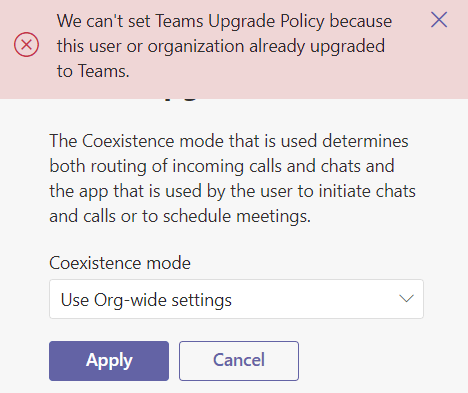The image size is (468, 393).
Task: Click the "and calls or to schedule meetings." line
Action: pos(180,216)
